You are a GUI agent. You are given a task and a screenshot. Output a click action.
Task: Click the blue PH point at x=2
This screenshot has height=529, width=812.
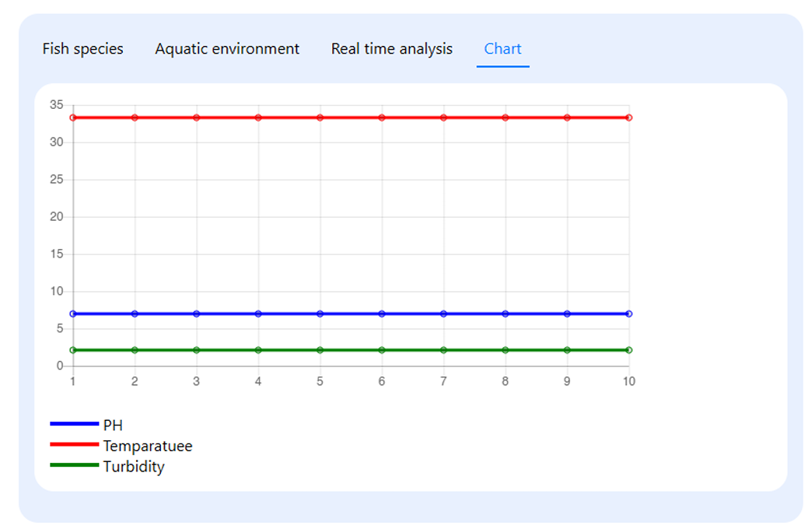click(135, 314)
